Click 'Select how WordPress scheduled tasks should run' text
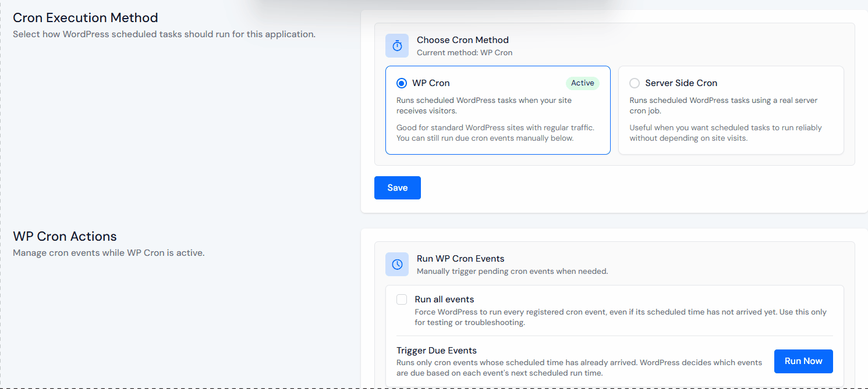Screen dimensions: 868x389 point(164,34)
